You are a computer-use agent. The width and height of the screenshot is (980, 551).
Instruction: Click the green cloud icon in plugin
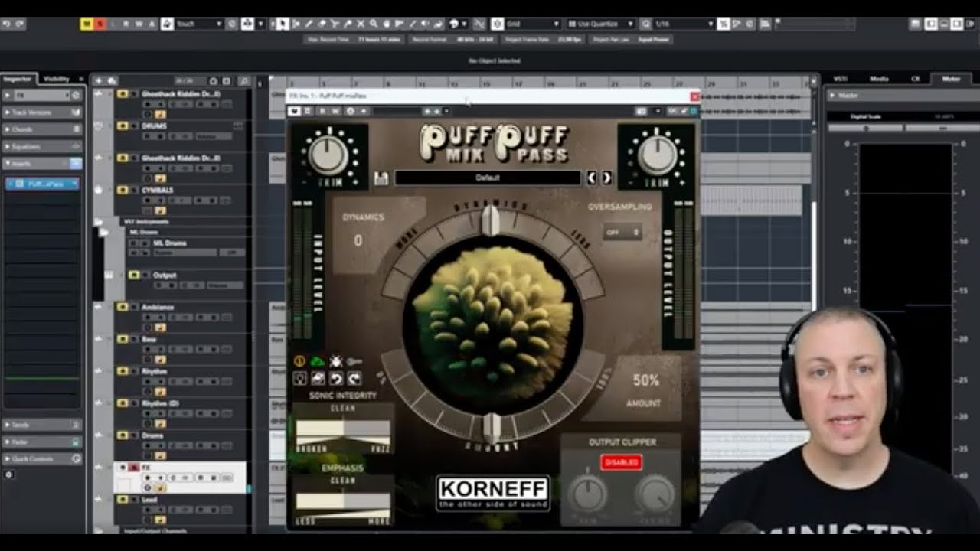click(316, 361)
